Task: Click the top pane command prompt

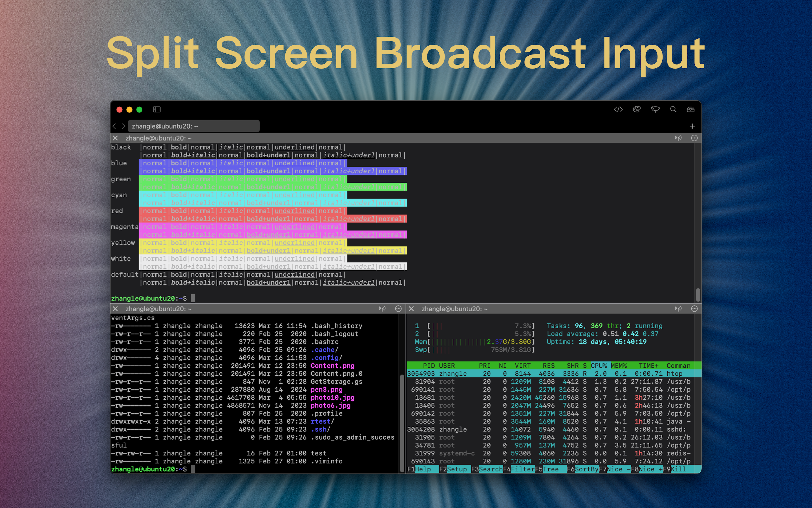Action: tap(153, 298)
